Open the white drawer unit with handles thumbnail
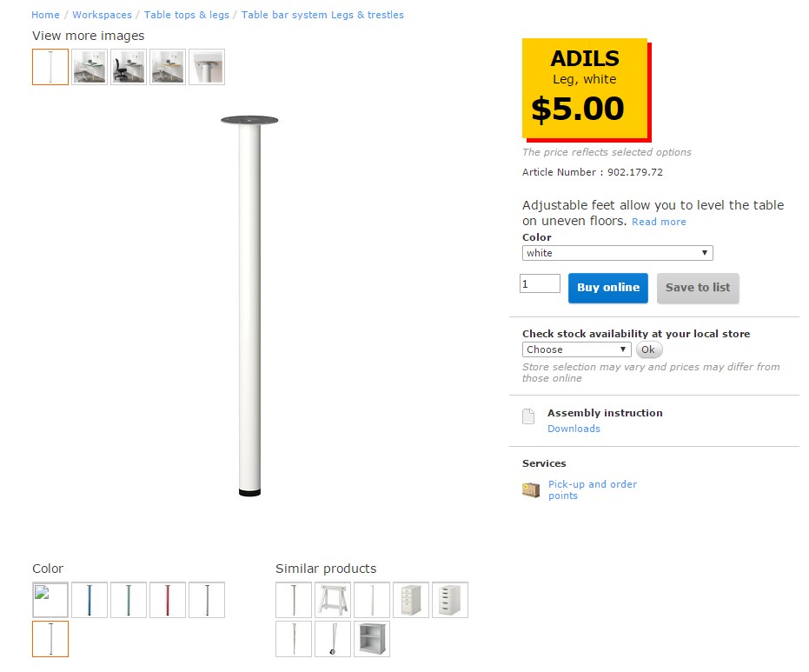This screenshot has height=672, width=809. tap(450, 600)
